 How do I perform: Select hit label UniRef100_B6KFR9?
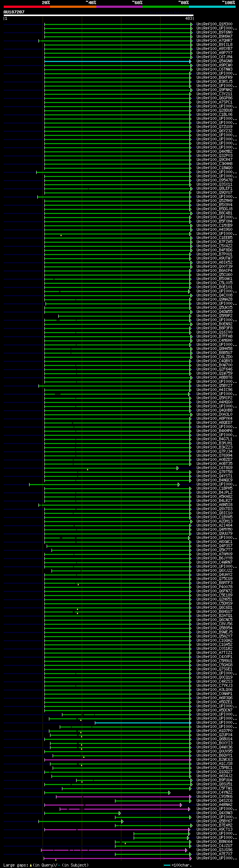(x=214, y=78)
